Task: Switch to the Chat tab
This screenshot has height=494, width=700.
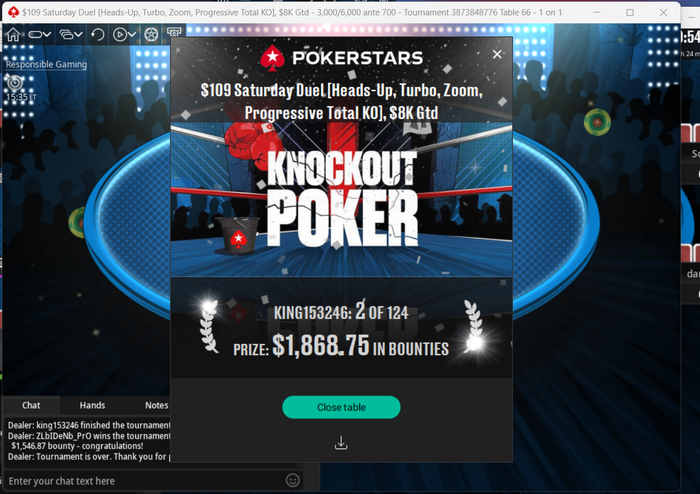Action: click(x=31, y=405)
